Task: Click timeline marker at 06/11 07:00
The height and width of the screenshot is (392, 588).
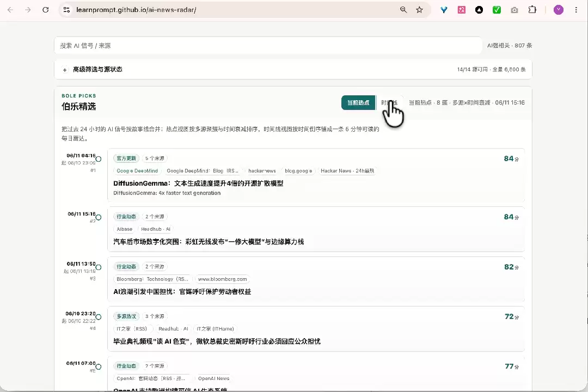Action: [x=98, y=366]
